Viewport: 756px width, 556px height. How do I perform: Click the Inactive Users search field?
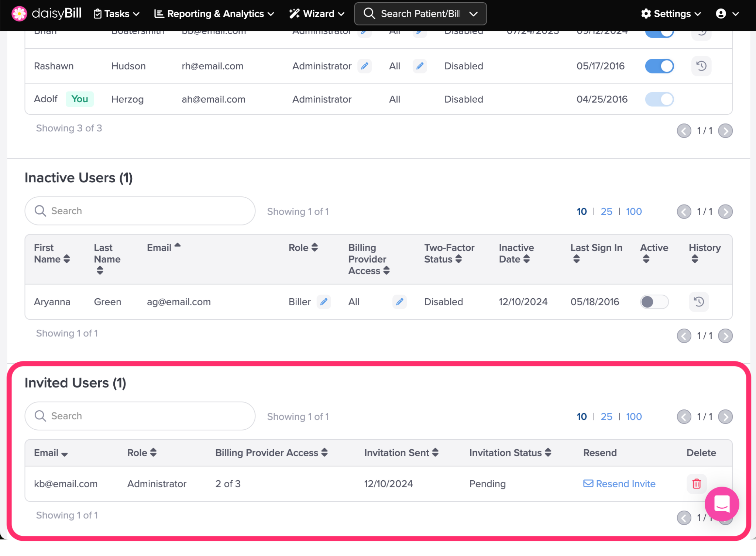(x=140, y=211)
